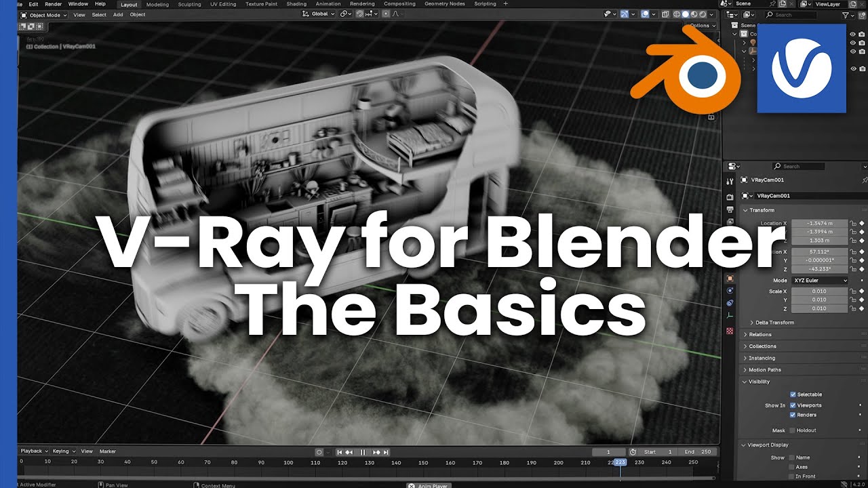Enable Show Axes checkbox
Image resolution: width=868 pixels, height=488 pixels.
(792, 467)
